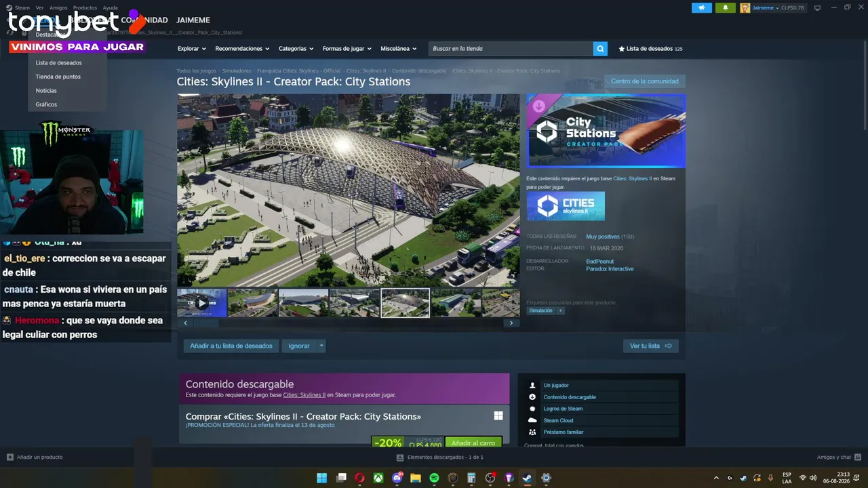The width and height of the screenshot is (868, 488).
Task: Click in the store search field
Action: coord(511,49)
